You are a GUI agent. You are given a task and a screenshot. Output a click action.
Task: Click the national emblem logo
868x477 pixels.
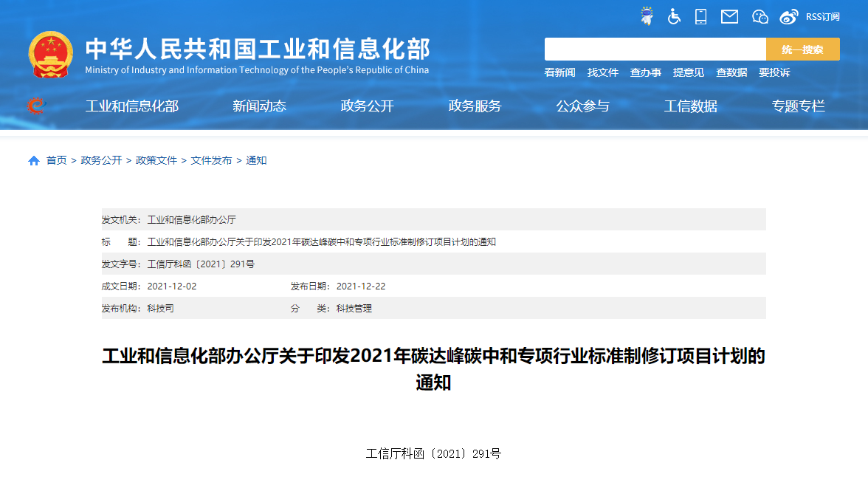point(51,55)
